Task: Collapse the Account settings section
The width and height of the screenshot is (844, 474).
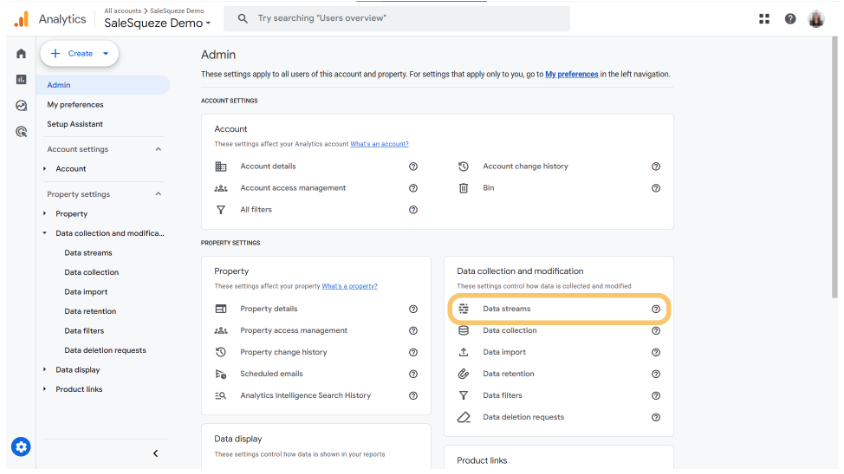Action: [158, 149]
